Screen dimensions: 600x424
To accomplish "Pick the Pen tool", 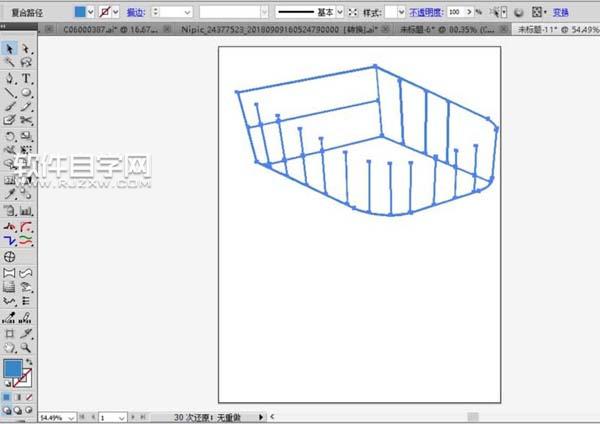I will tap(9, 77).
